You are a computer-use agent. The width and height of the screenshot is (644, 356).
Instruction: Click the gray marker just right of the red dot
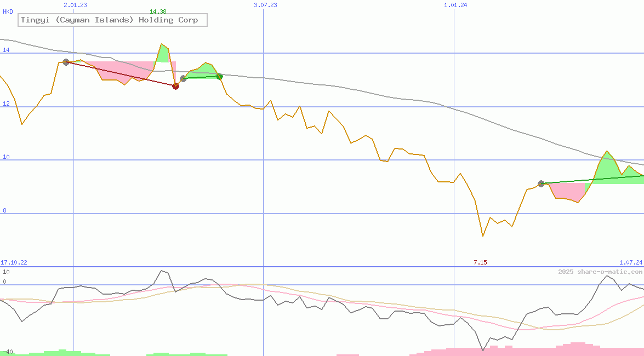click(x=184, y=79)
